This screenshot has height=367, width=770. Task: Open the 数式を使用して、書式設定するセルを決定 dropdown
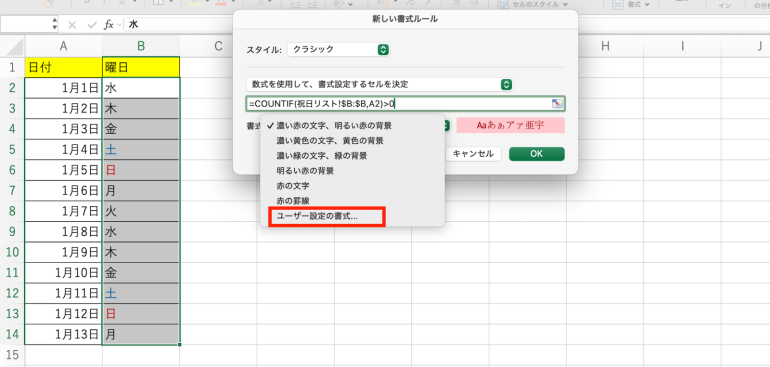(380, 84)
